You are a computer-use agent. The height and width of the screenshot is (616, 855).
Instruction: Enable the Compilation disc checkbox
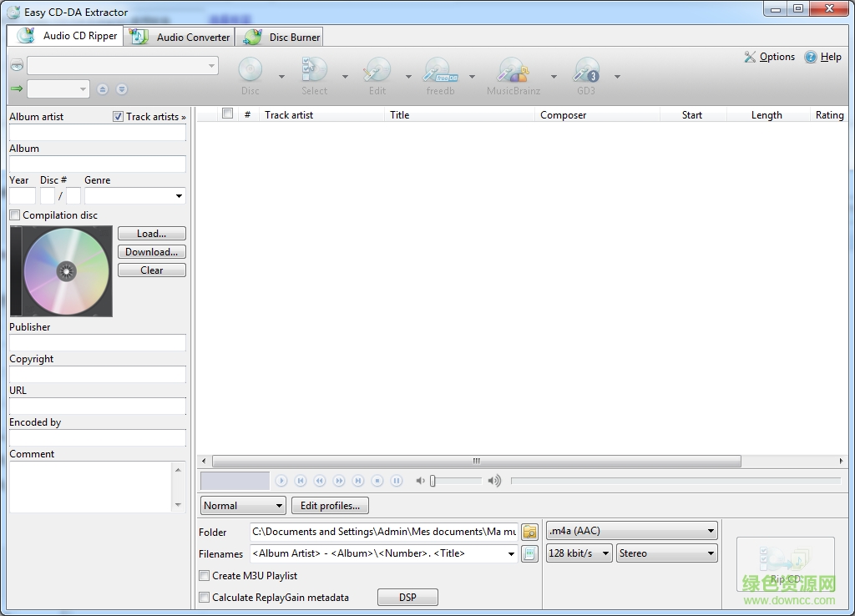click(14, 215)
